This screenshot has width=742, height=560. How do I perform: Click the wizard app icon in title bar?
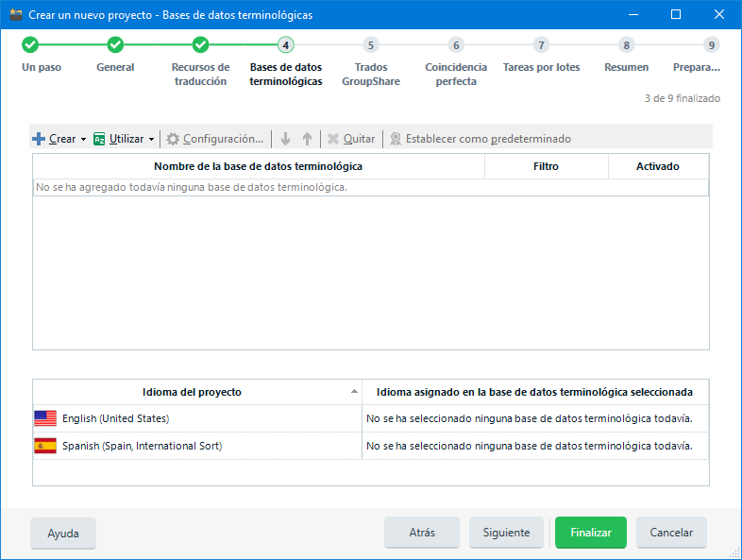pos(16,15)
